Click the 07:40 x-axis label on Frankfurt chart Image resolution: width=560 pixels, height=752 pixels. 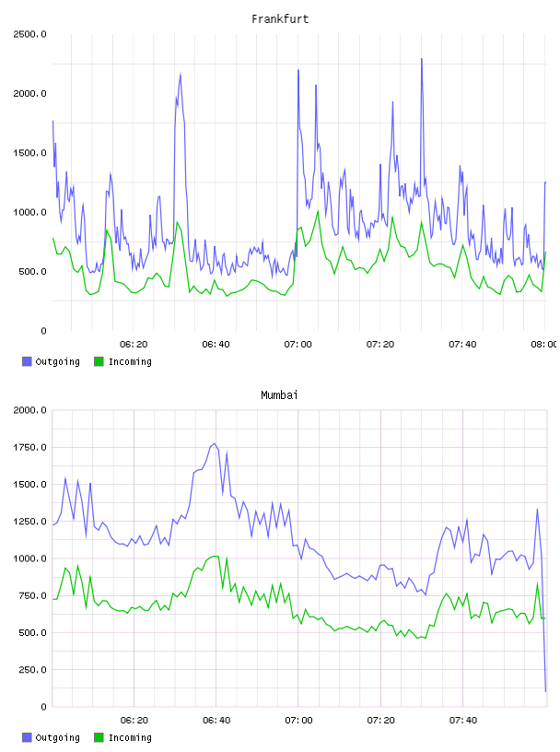pos(462,345)
